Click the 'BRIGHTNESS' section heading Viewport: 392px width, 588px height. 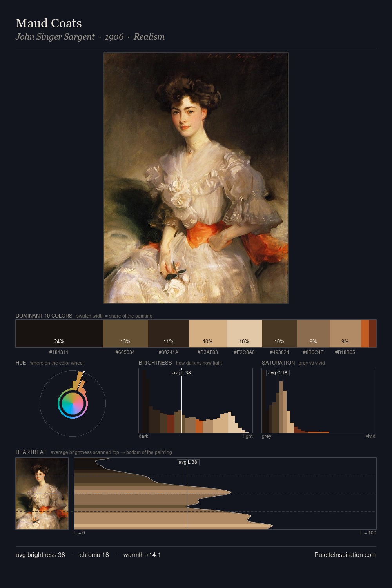155,363
